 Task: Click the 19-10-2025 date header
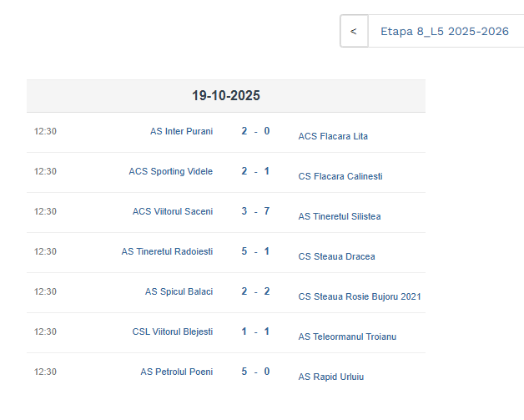pyautogui.click(x=225, y=96)
